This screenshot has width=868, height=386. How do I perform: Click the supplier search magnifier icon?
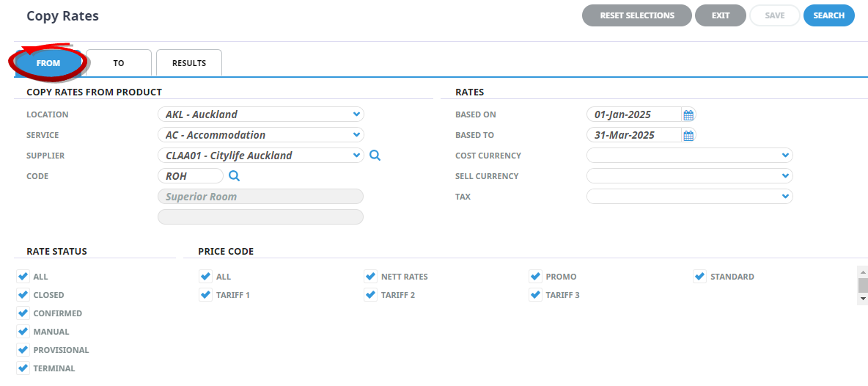pos(375,156)
